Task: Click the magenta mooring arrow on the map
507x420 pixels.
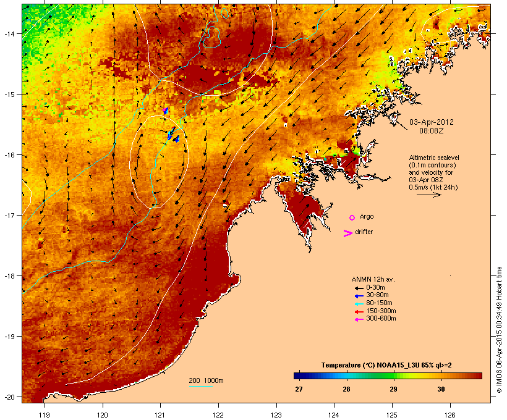Action: pos(166,111)
